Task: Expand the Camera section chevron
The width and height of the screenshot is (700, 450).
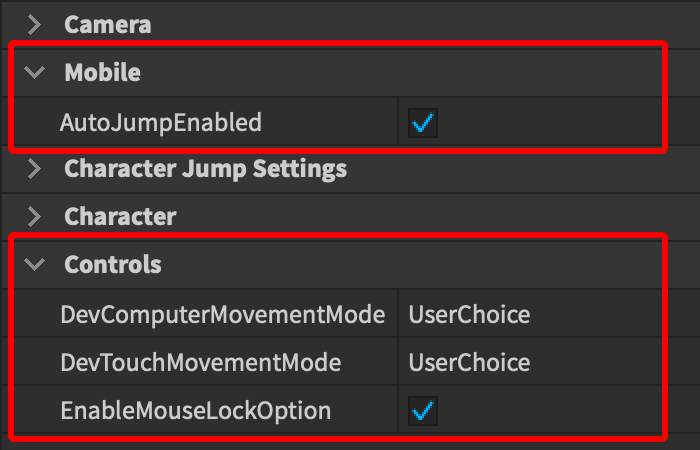Action: [x=35, y=24]
